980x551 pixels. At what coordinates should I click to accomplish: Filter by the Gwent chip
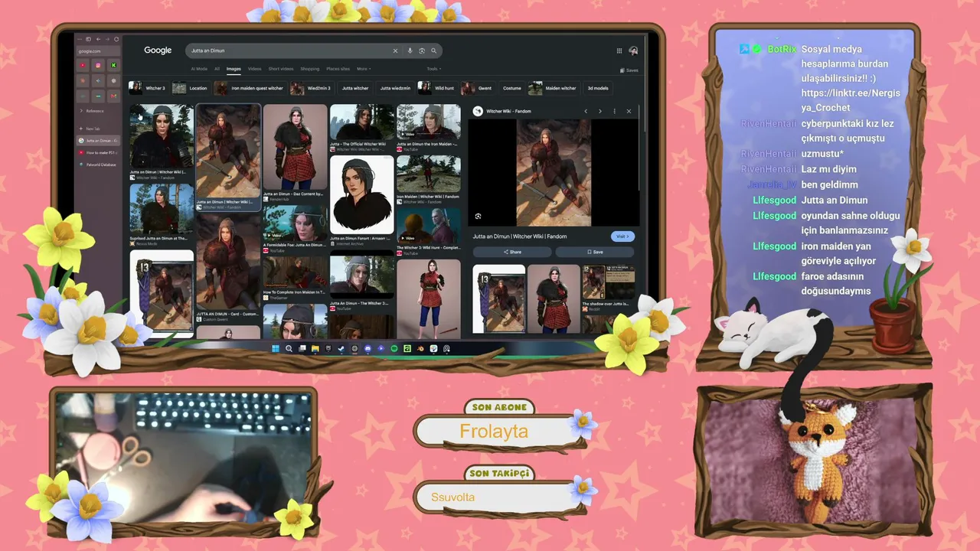coord(479,88)
